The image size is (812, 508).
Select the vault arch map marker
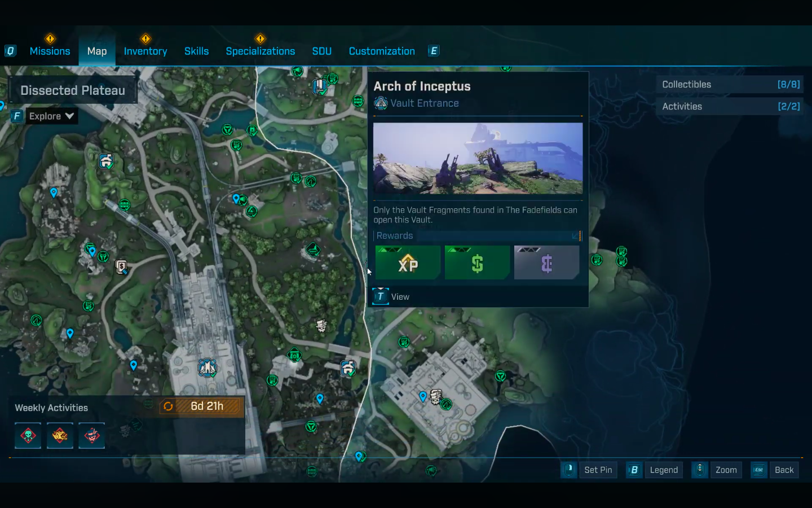click(x=208, y=368)
